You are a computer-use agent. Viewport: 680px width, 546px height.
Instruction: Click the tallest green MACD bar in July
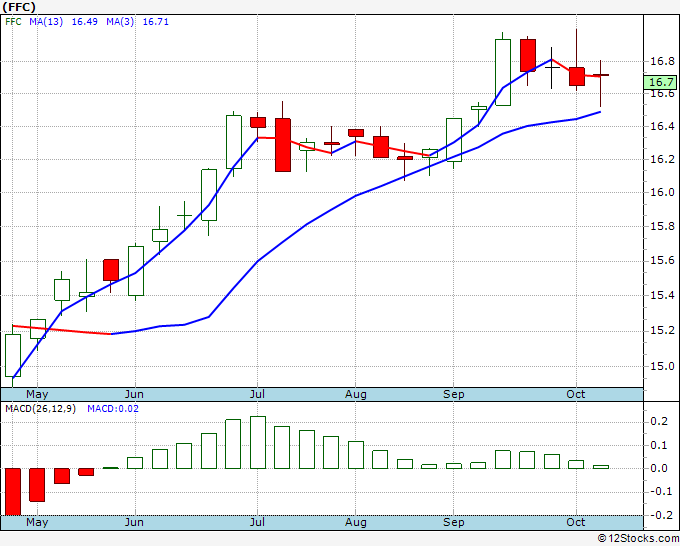click(x=258, y=442)
